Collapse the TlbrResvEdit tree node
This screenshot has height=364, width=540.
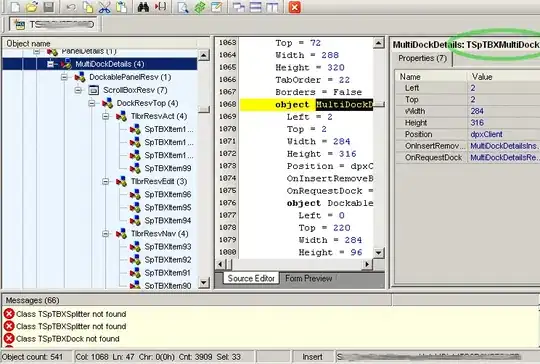pos(106,181)
